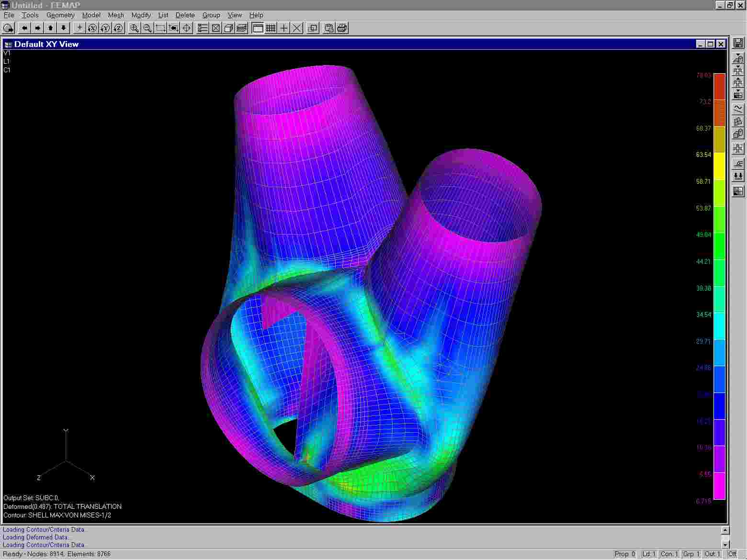The image size is (747, 560).
Task: Click the plus axis toolbar icon
Action: [79, 28]
